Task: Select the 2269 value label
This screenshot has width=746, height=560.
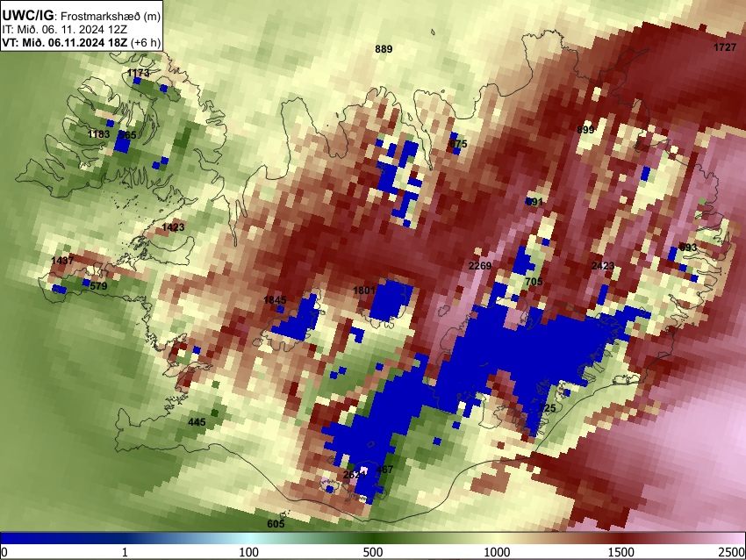Action: point(479,265)
